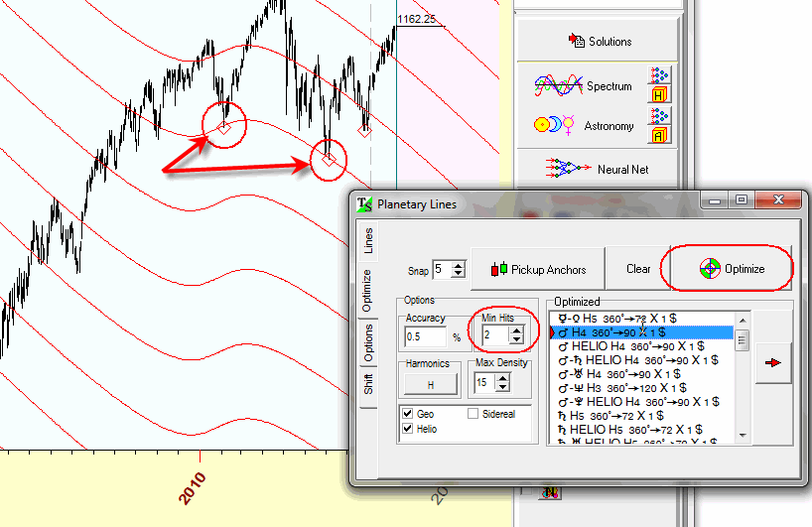
Task: Switch to the Lines tab
Action: pos(368,241)
